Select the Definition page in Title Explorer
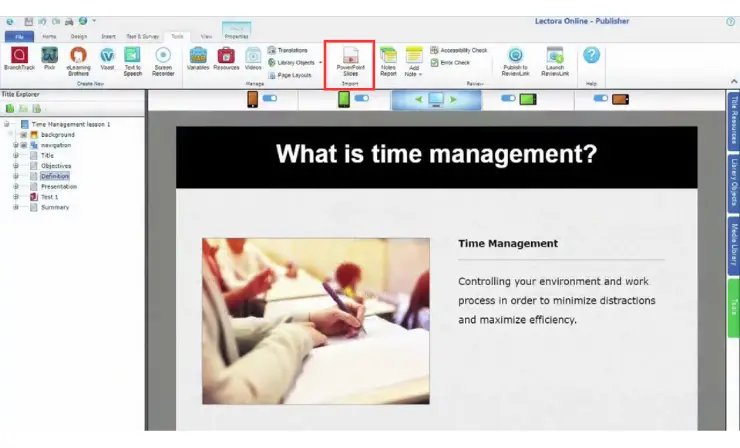Viewport: 740px width, 448px height. [55, 176]
